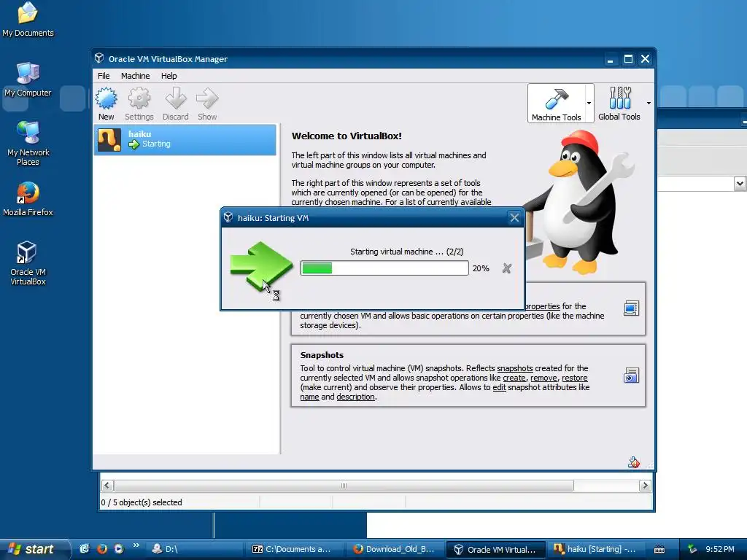Click the network tray icon

click(692, 550)
